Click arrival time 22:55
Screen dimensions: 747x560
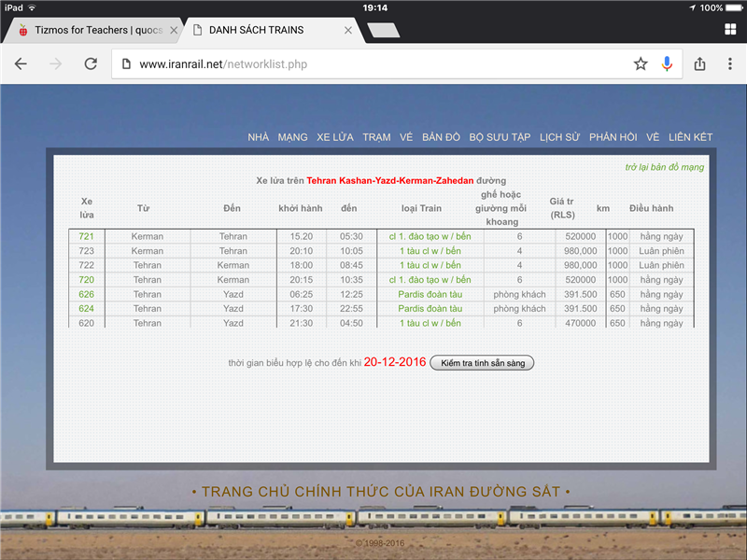(351, 309)
